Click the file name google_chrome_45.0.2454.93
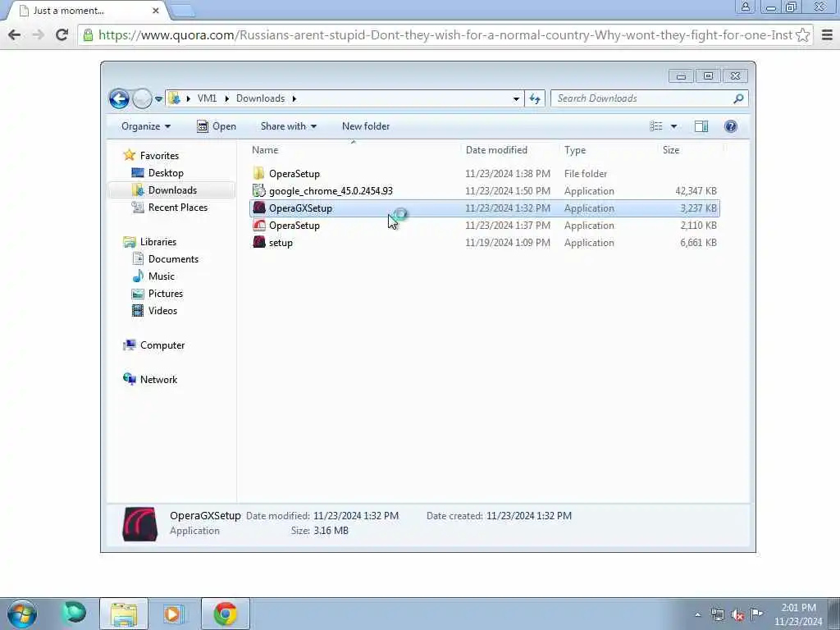The image size is (840, 630). point(331,190)
